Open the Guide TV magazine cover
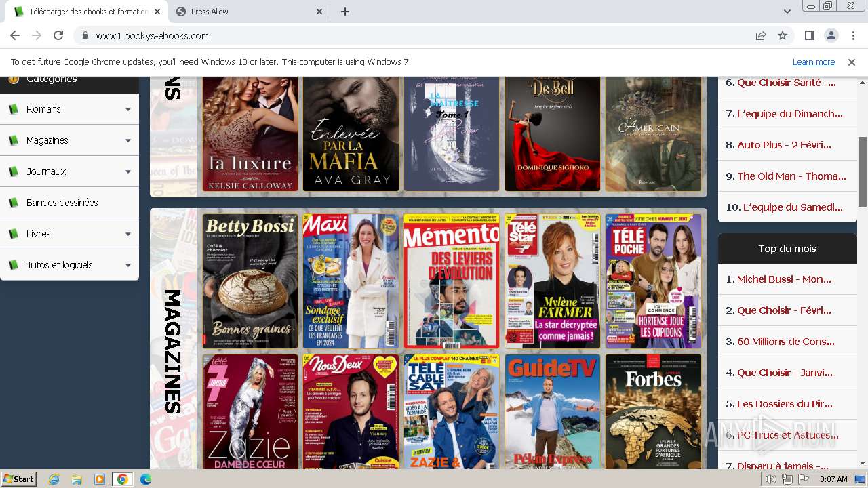 pos(553,411)
